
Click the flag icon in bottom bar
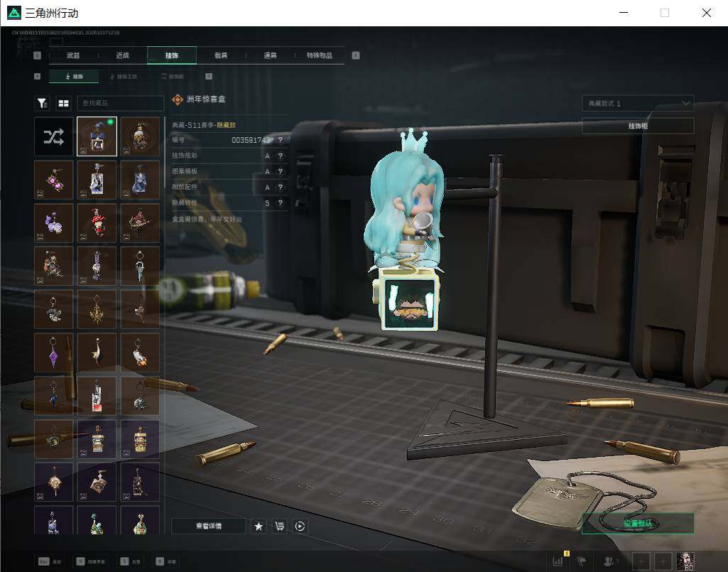point(582,561)
